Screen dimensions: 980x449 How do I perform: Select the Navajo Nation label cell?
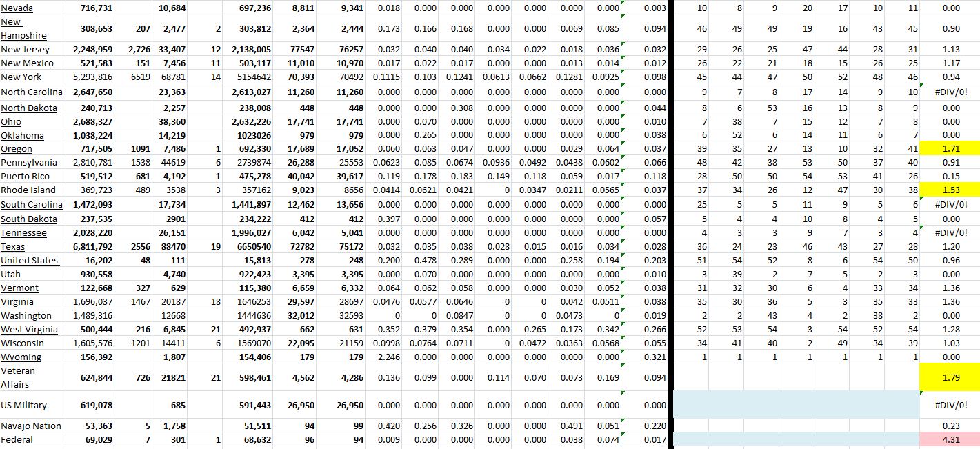pyautogui.click(x=31, y=426)
